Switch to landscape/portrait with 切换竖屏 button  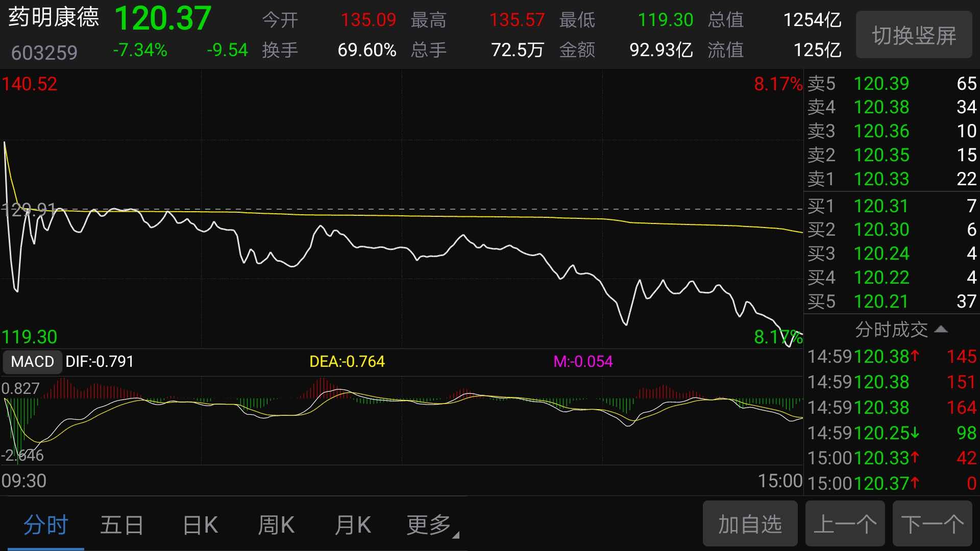pyautogui.click(x=914, y=35)
